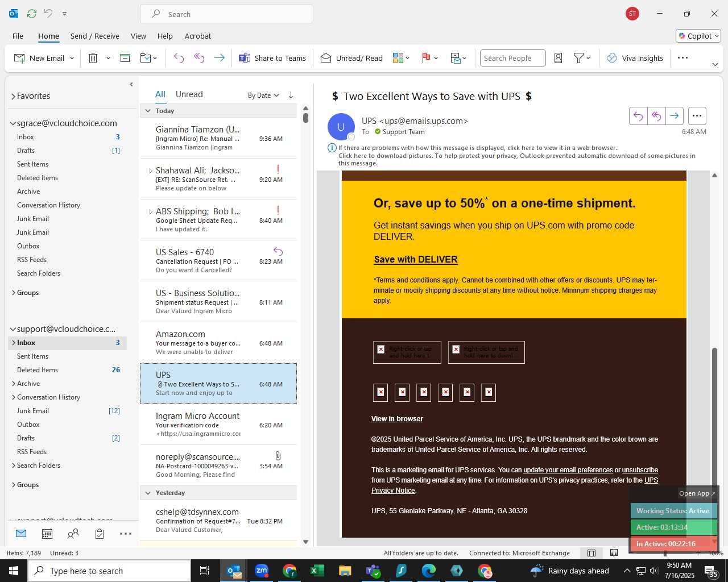
Task: Open Tasks view in navigation bar
Action: point(100,534)
